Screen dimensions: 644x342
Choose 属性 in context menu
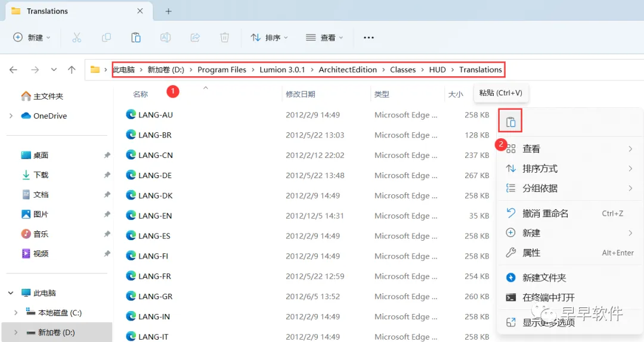(x=569, y=253)
